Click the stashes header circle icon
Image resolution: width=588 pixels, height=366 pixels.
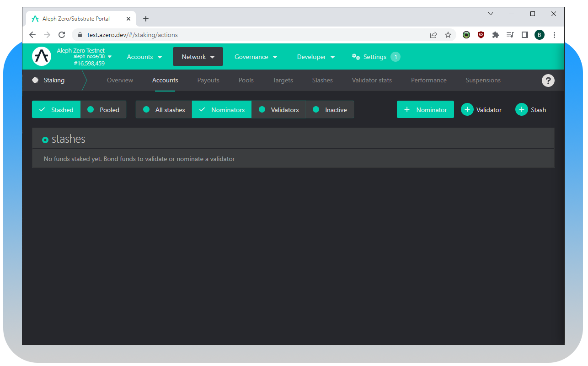coord(45,140)
